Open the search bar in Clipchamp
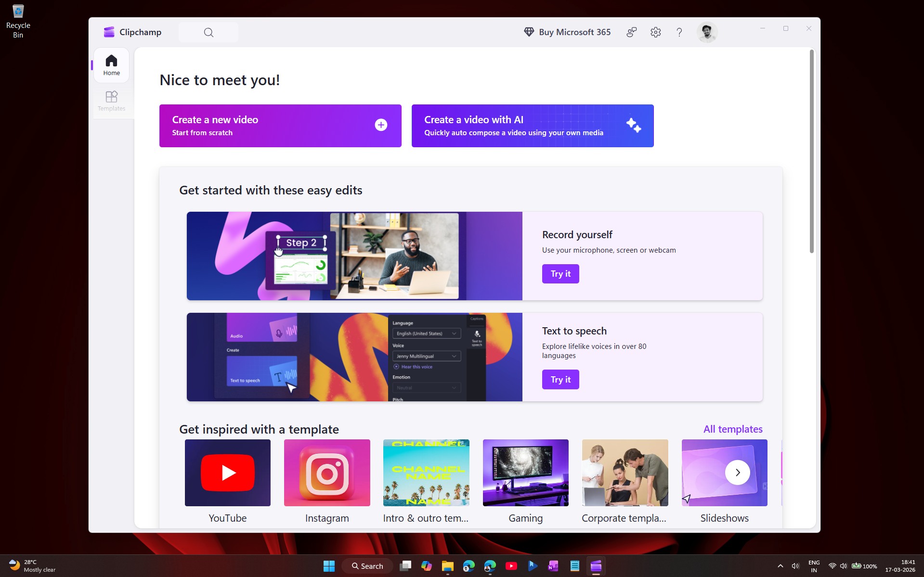 [208, 32]
